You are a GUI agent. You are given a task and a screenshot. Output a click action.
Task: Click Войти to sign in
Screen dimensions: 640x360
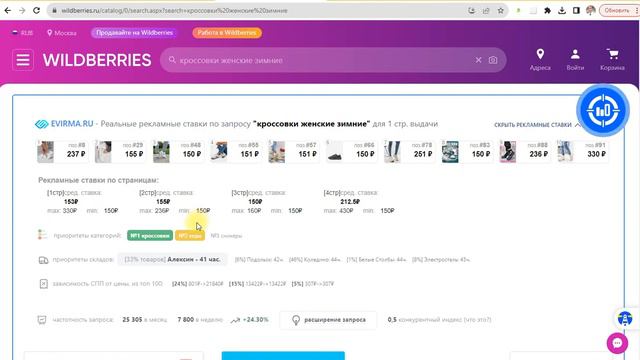[575, 60]
